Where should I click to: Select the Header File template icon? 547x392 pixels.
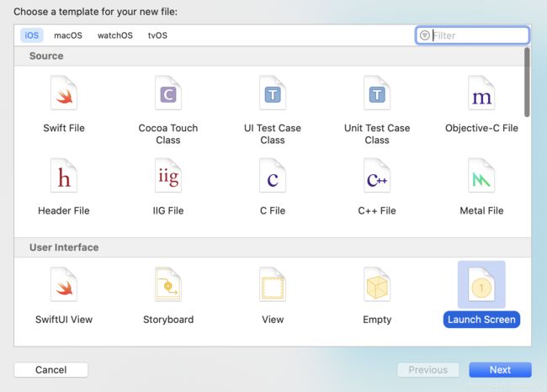tap(64, 176)
